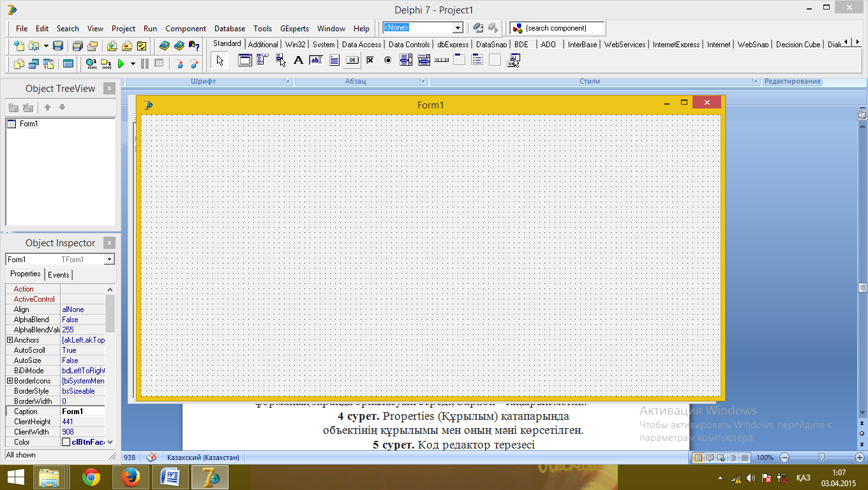Screen dimensions: 868x490
Task: Switch to the Data Controls palette tab
Action: click(x=409, y=45)
